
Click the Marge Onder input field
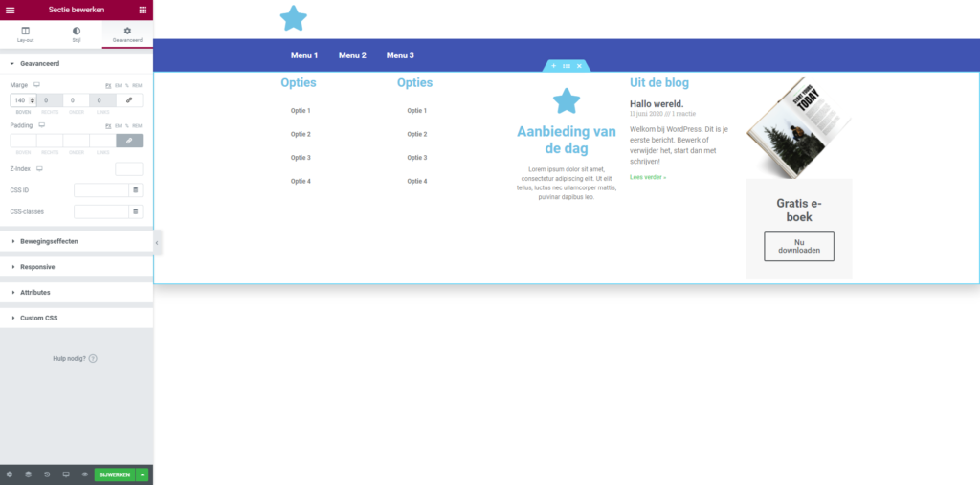(77, 100)
